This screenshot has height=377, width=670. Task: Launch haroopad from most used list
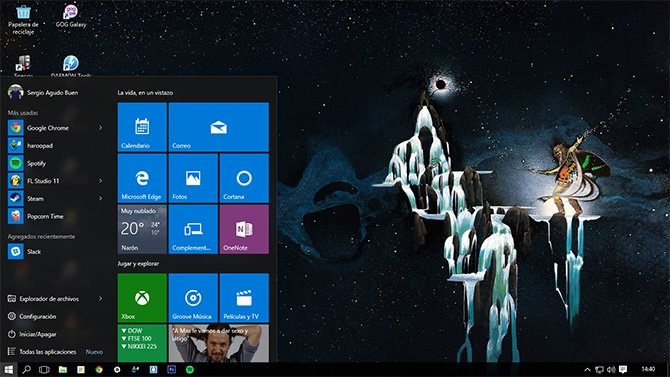(56, 145)
